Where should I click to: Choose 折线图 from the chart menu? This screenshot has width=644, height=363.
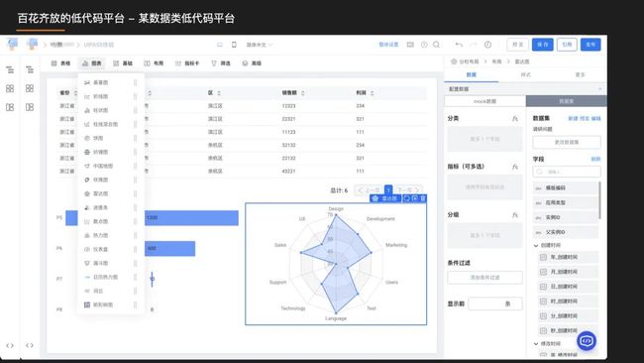101,96
